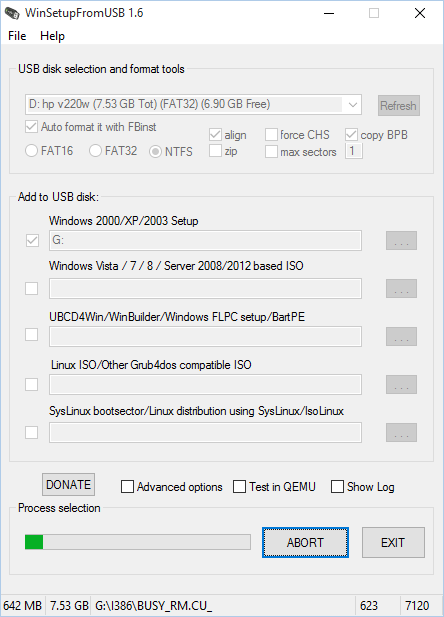The width and height of the screenshot is (444, 617).
Task: Browse for the SysLinux bootsector source
Action: pos(401,432)
